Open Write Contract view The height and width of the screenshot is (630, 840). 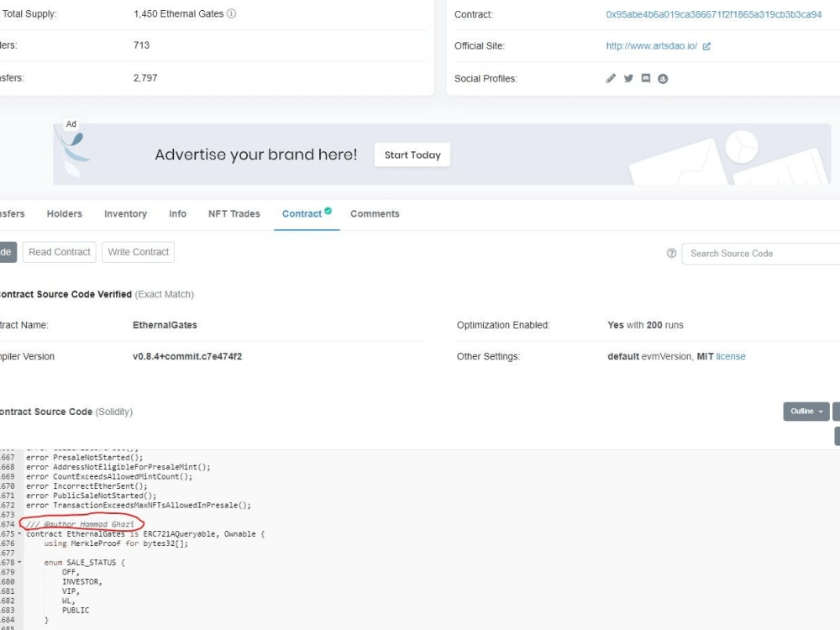coord(138,252)
